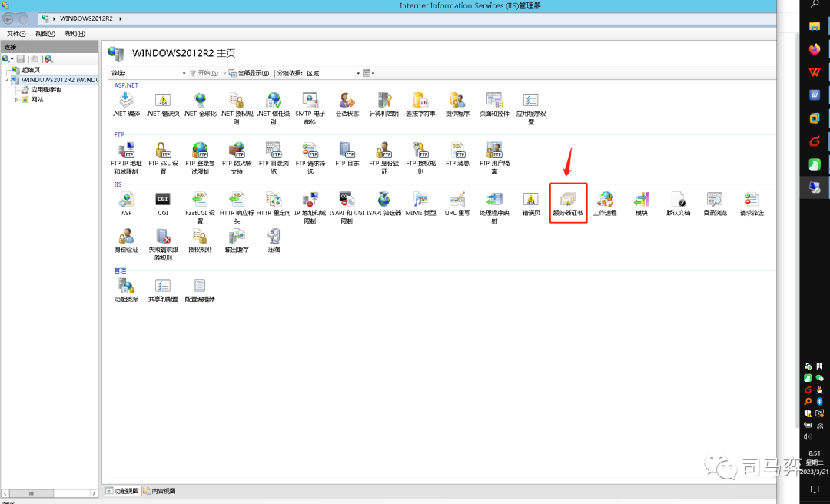Viewport: 830px width, 504px height.
Task: Open FTP 身份验证 feature
Action: tap(383, 157)
